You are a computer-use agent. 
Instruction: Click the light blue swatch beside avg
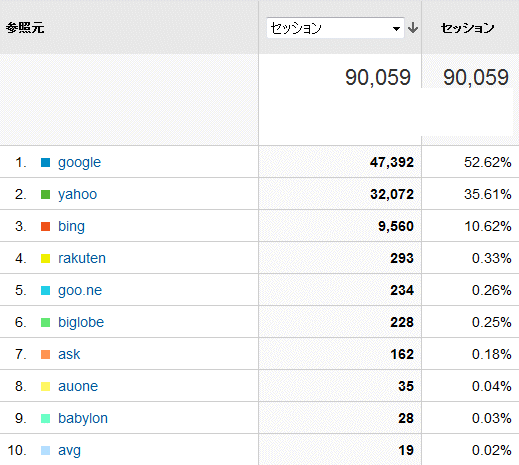(x=45, y=451)
